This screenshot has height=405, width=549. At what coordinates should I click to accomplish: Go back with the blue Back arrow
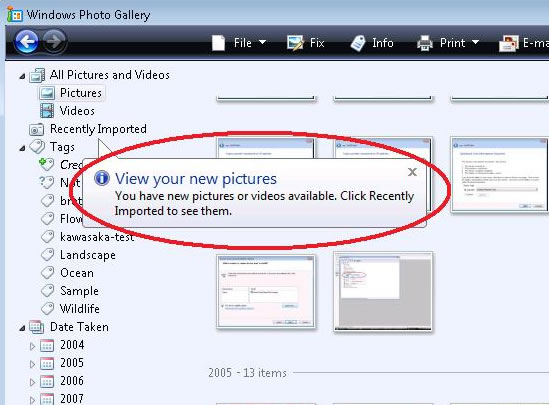pyautogui.click(x=26, y=42)
